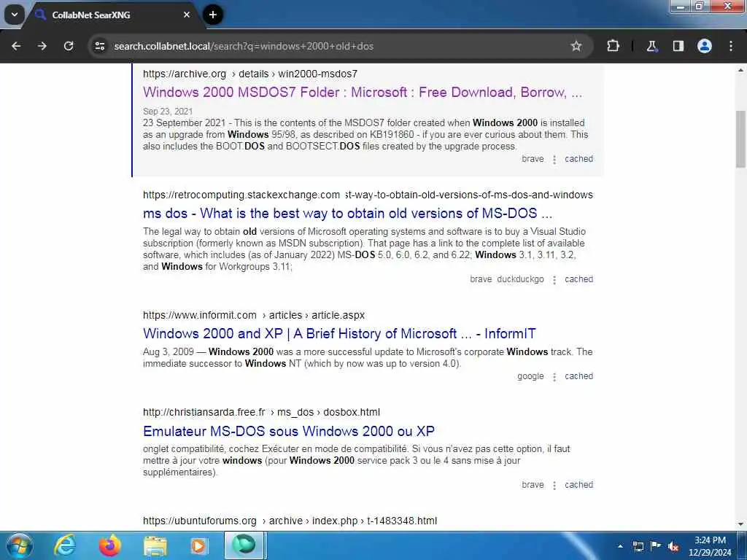Open cached version of InformIT result
Screen dimensions: 747x560
578,376
